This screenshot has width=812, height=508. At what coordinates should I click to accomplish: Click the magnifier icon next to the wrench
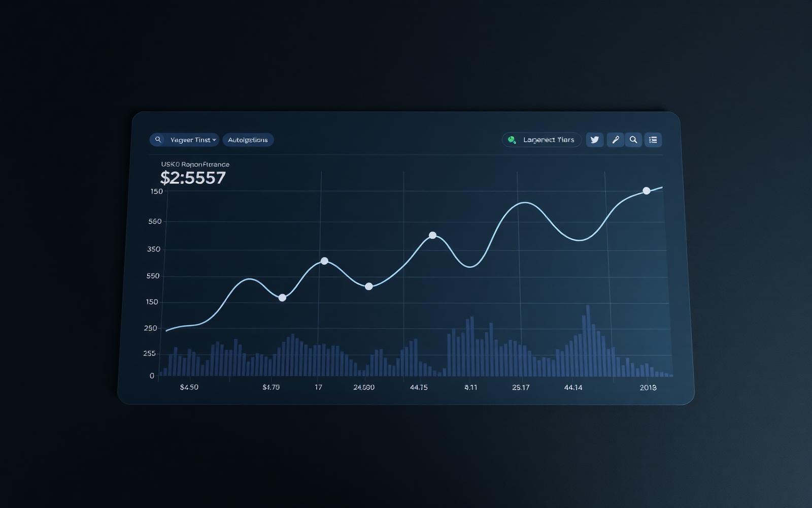[x=633, y=140]
